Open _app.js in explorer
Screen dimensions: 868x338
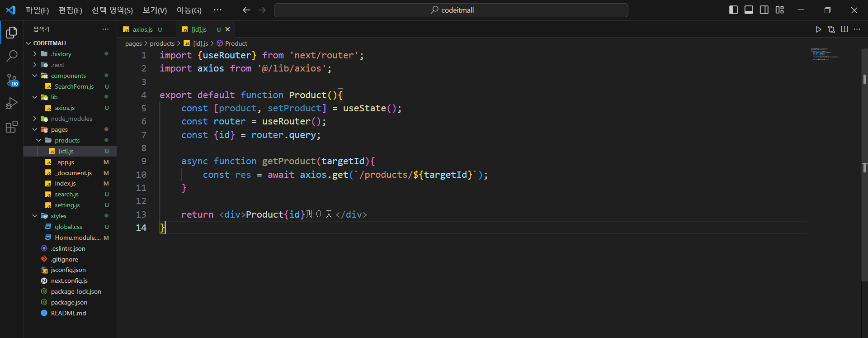click(70, 162)
